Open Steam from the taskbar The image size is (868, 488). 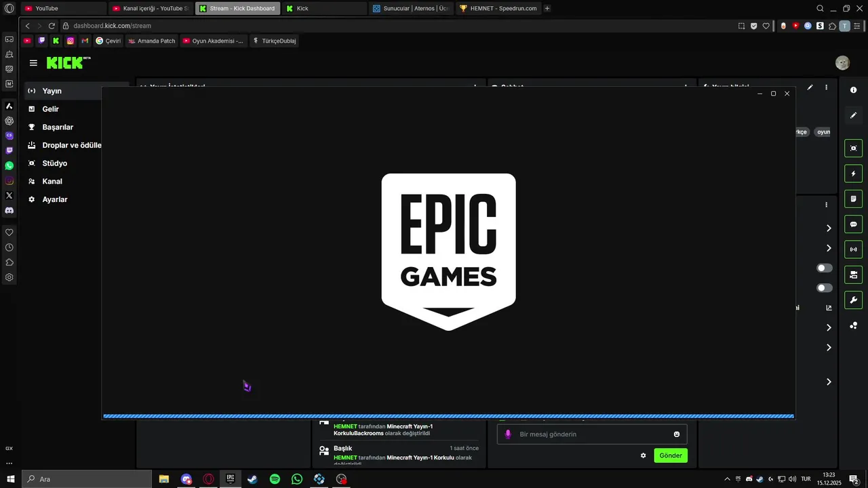click(252, 479)
